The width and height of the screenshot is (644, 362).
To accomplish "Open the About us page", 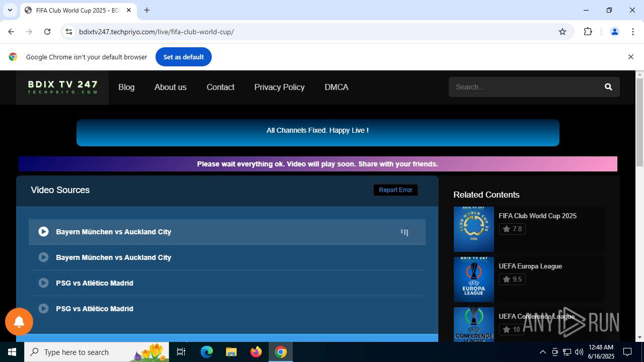I will pyautogui.click(x=171, y=87).
